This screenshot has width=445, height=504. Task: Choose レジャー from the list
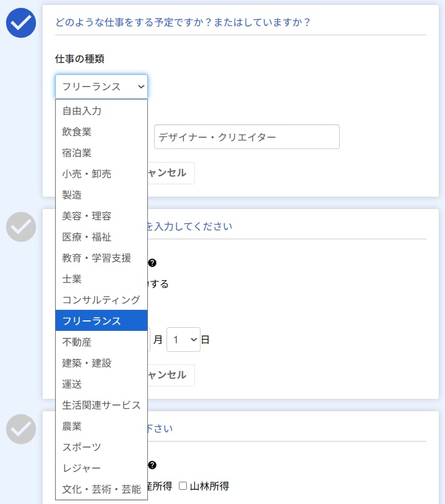(x=102, y=468)
